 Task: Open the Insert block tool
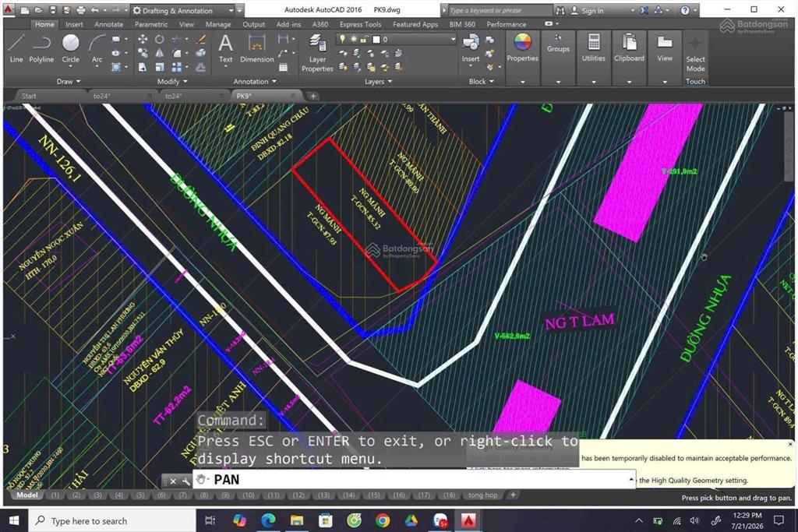pos(470,49)
